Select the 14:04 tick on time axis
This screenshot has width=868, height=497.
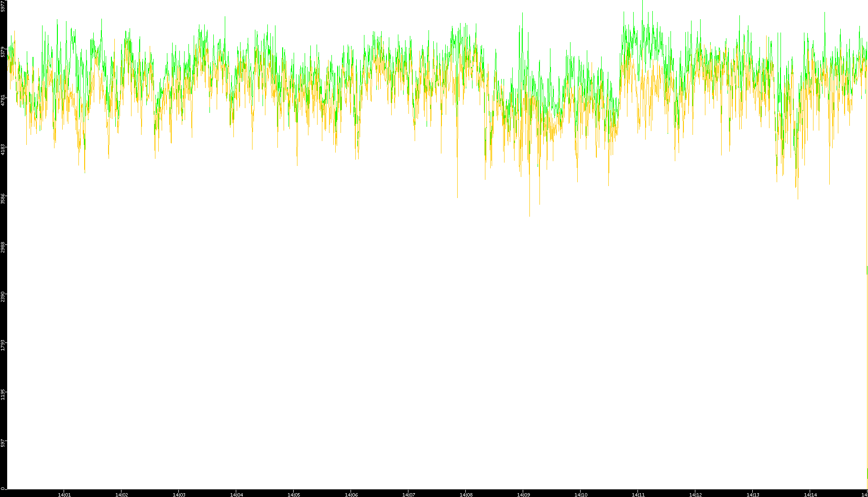point(236,495)
